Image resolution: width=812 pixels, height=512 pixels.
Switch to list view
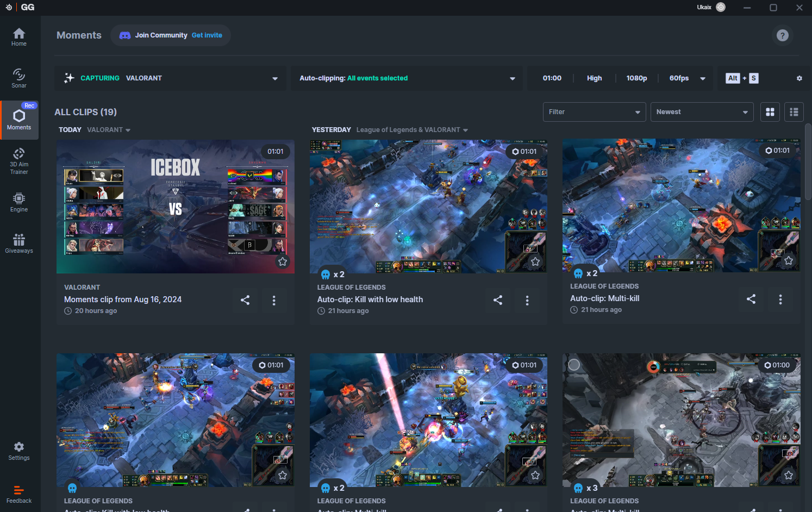click(x=794, y=112)
